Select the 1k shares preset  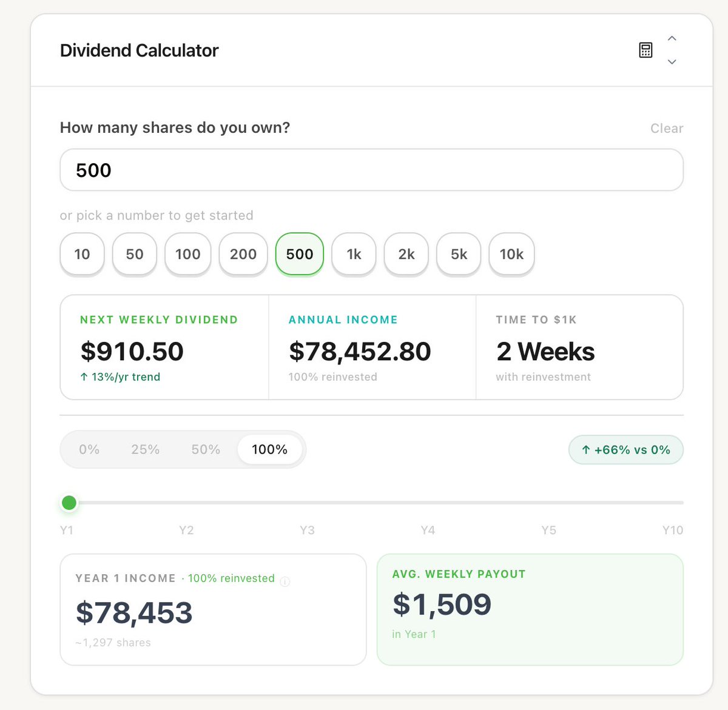click(x=354, y=254)
